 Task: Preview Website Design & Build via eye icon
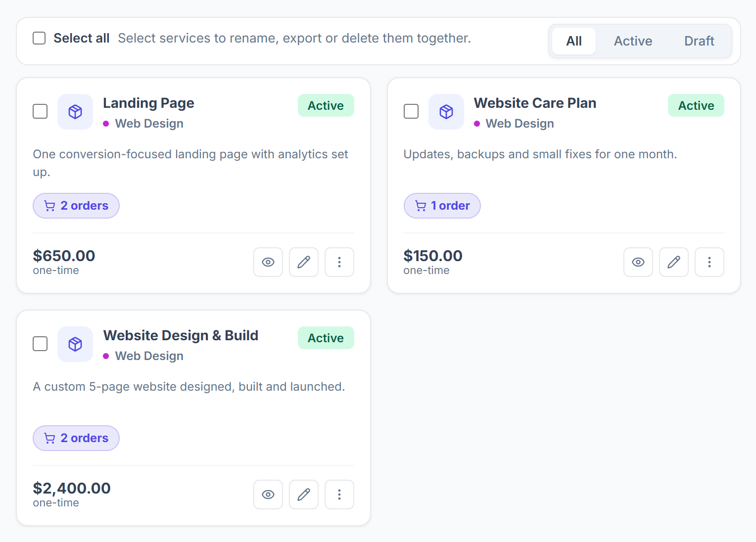(268, 495)
